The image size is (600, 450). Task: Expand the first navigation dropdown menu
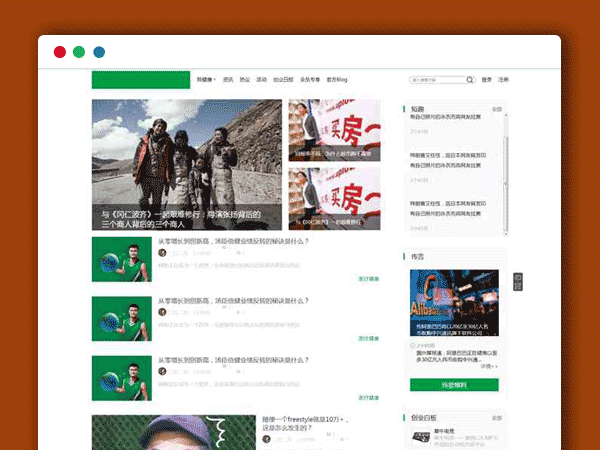pyautogui.click(x=206, y=79)
